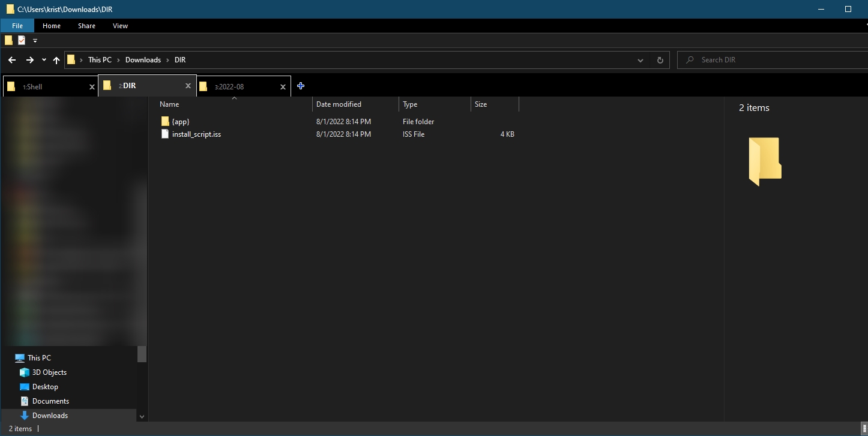Click the title bar folder icon

click(x=10, y=9)
